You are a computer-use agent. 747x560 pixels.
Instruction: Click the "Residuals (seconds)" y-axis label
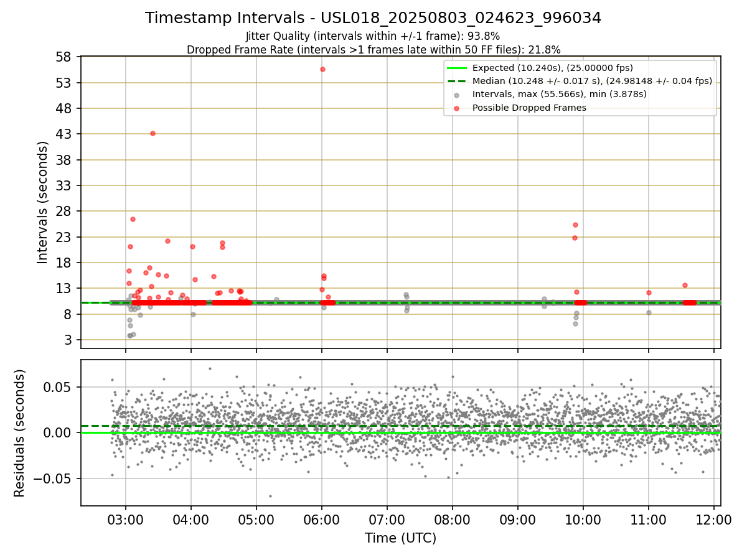tap(19, 433)
